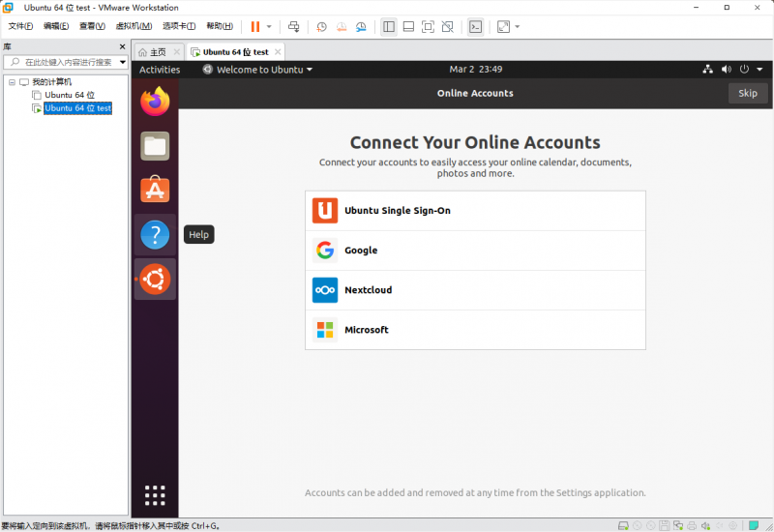Open Firefox from the Ubuntu dock
774x532 pixels.
(155, 102)
